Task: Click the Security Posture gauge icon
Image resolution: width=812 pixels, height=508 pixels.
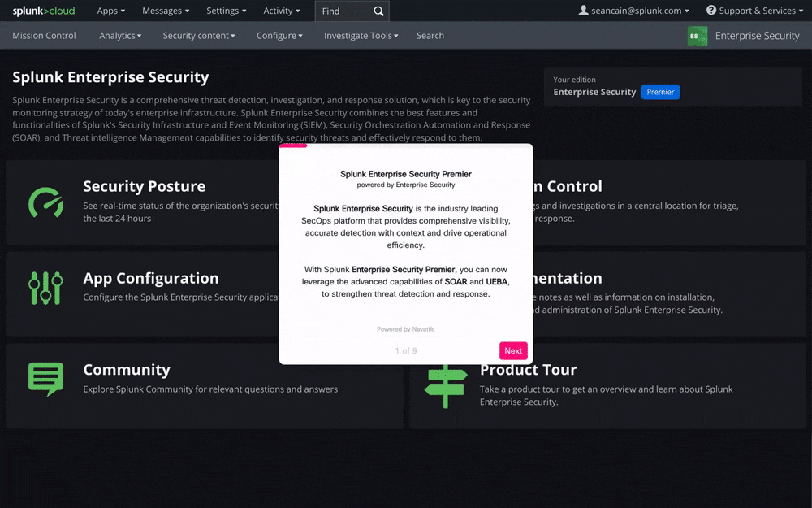Action: [x=45, y=202]
